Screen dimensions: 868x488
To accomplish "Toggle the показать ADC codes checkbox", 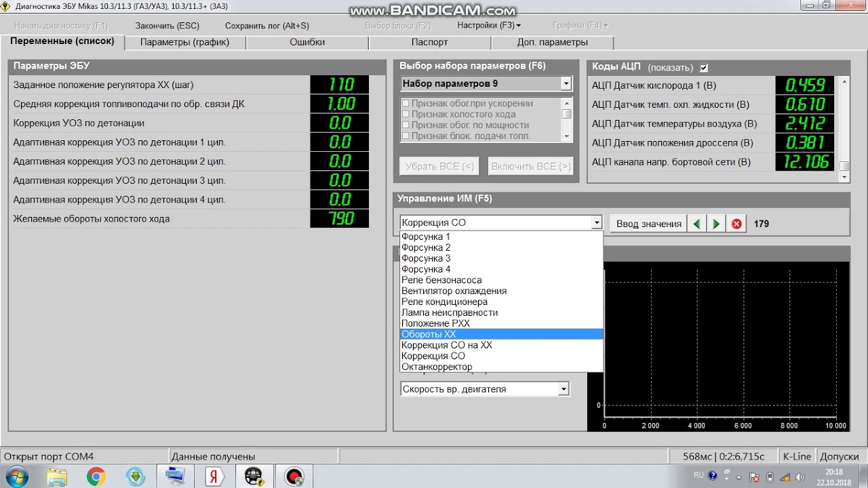I will point(704,68).
